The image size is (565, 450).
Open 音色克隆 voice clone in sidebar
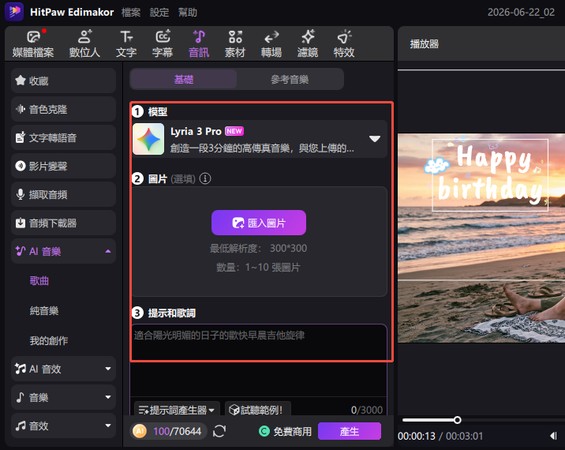pyautogui.click(x=63, y=109)
